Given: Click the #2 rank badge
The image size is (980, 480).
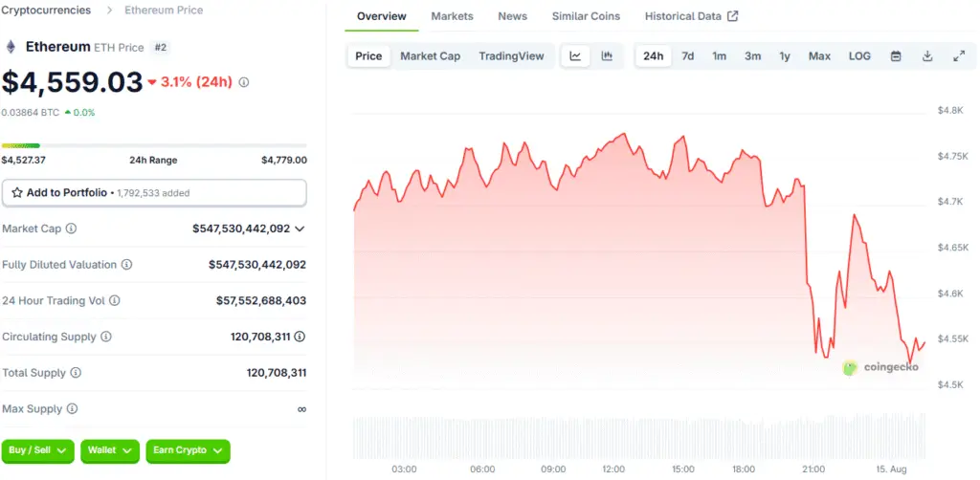Looking at the screenshot, I should [x=161, y=47].
